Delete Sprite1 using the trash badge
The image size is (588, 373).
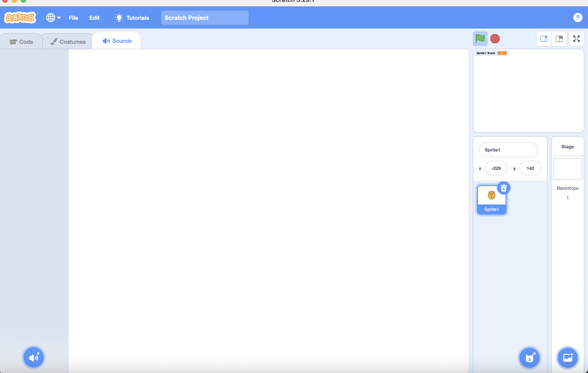(504, 188)
